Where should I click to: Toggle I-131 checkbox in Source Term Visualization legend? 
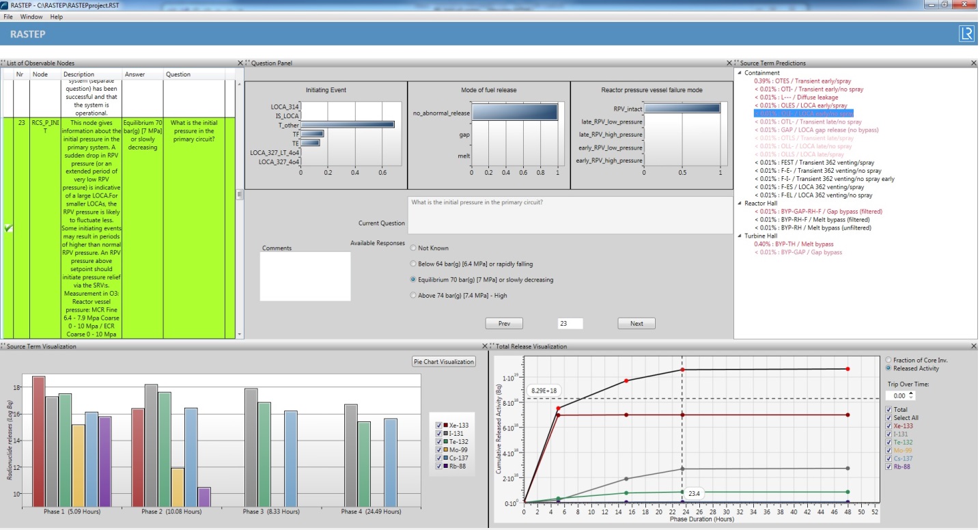click(x=438, y=433)
